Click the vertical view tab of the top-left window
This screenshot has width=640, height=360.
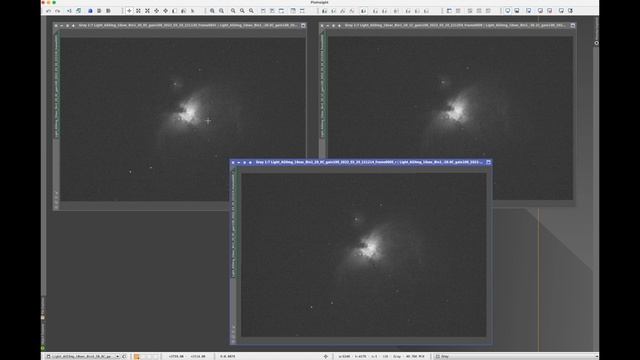tap(57, 85)
